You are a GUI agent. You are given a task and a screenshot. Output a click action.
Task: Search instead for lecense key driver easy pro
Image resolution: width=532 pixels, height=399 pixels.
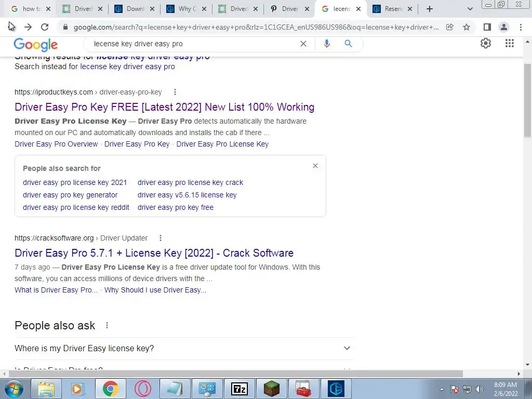tap(128, 66)
